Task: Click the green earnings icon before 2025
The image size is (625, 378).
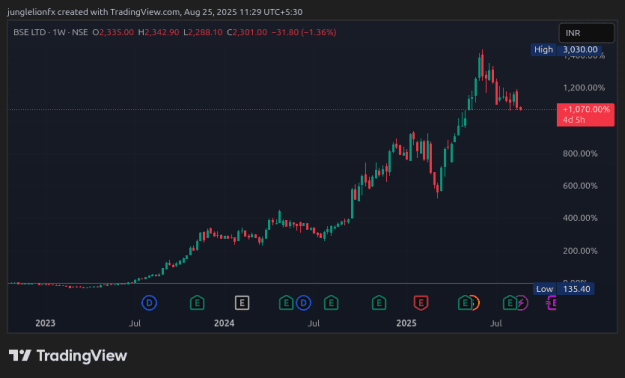Action: coord(379,303)
